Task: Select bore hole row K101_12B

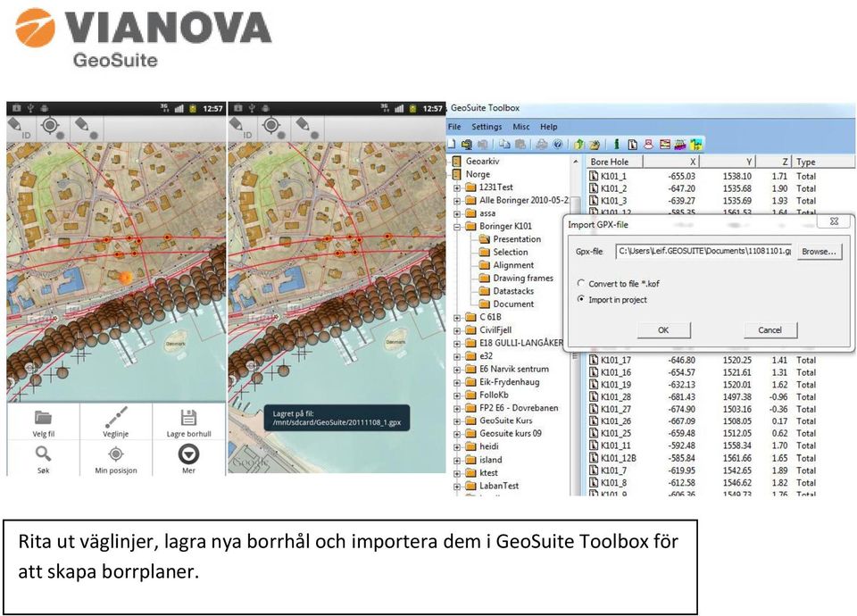Action: 703,458
